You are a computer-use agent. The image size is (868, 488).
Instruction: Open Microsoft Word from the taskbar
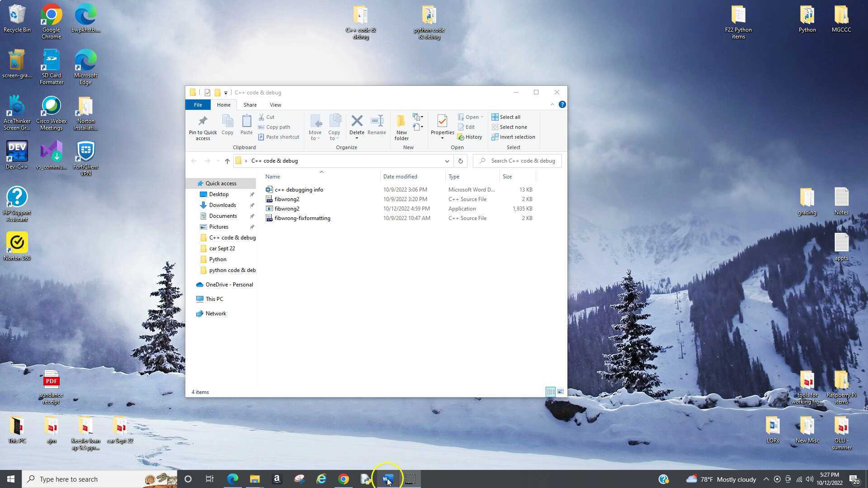coord(387,479)
